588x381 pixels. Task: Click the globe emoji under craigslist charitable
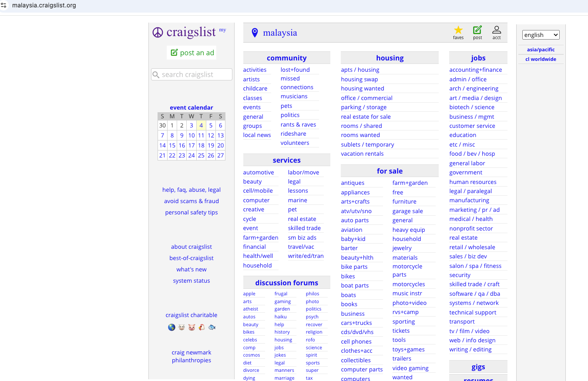pyautogui.click(x=171, y=327)
